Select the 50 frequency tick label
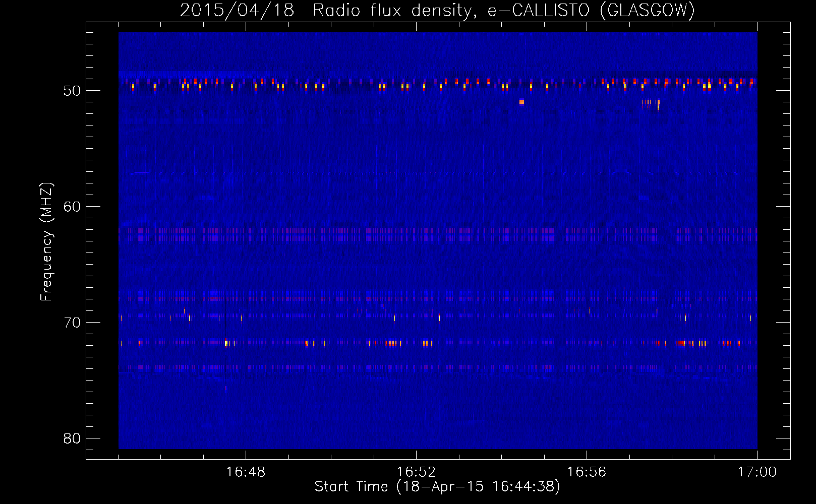The height and width of the screenshot is (504, 816). [x=72, y=91]
